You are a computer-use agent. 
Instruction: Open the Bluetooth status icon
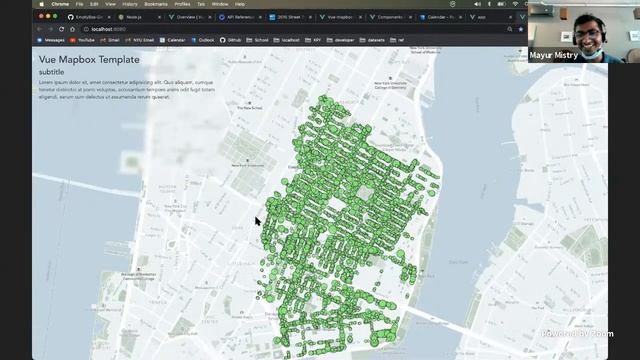(x=489, y=4)
